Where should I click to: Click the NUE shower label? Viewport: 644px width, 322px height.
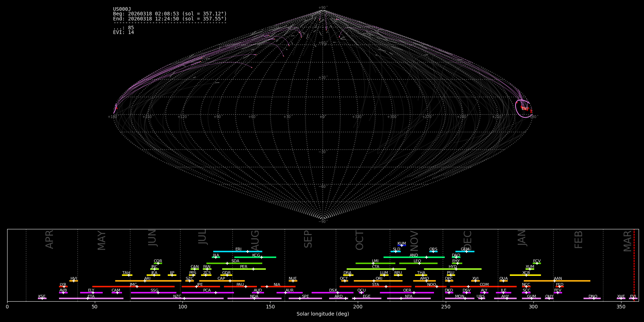[x=293, y=279]
